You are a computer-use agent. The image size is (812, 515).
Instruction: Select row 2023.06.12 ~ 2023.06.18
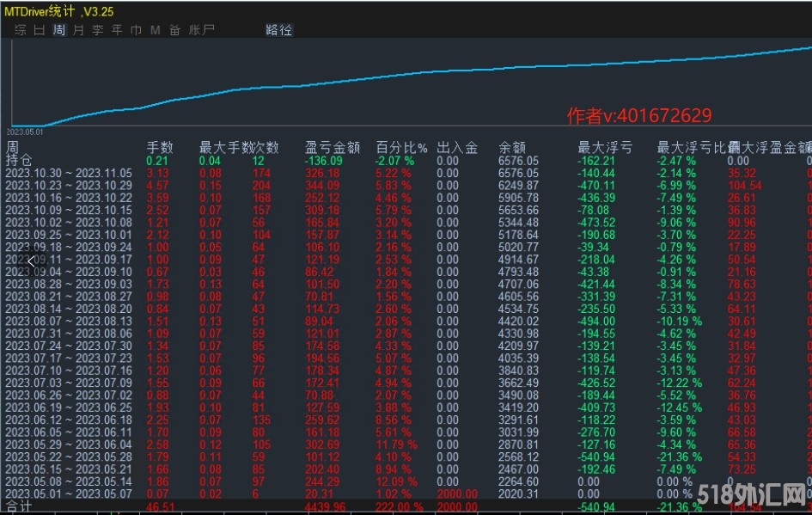pyautogui.click(x=69, y=420)
